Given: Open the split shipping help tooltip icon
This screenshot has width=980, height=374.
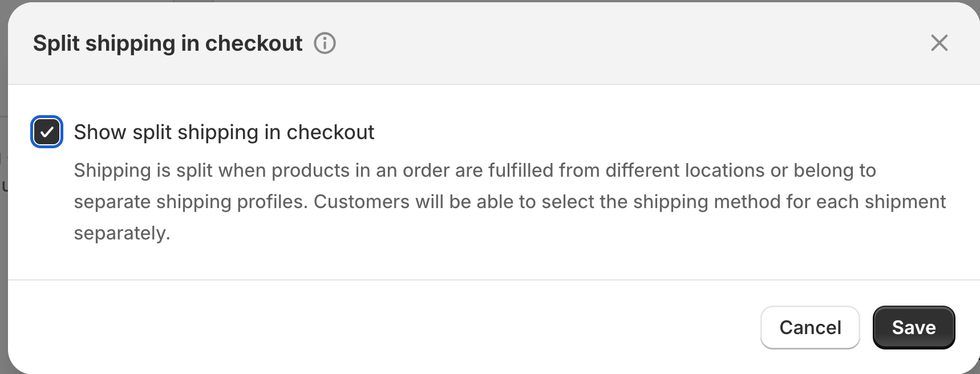Looking at the screenshot, I should tap(325, 43).
